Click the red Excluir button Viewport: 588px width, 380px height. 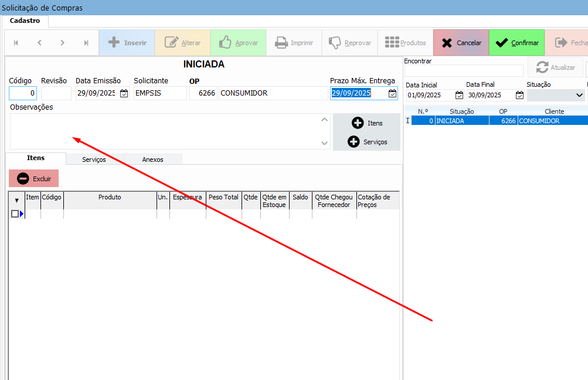tap(34, 178)
